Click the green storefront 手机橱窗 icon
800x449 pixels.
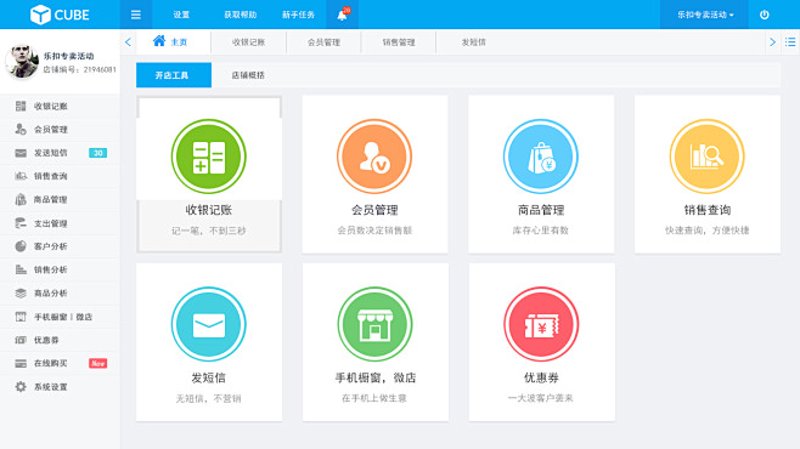[375, 324]
